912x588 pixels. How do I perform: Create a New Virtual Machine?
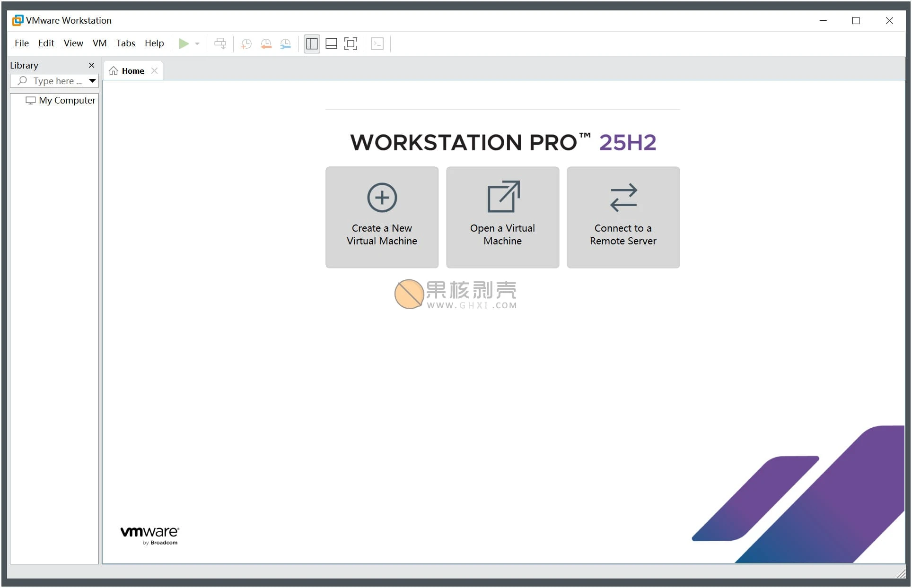tap(382, 217)
